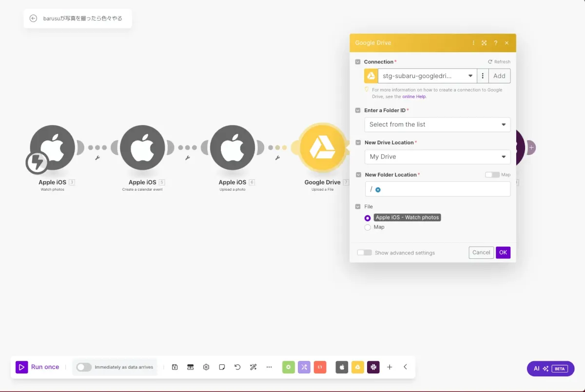
Task: Open the green tools icon in the toolbar
Action: click(x=289, y=367)
